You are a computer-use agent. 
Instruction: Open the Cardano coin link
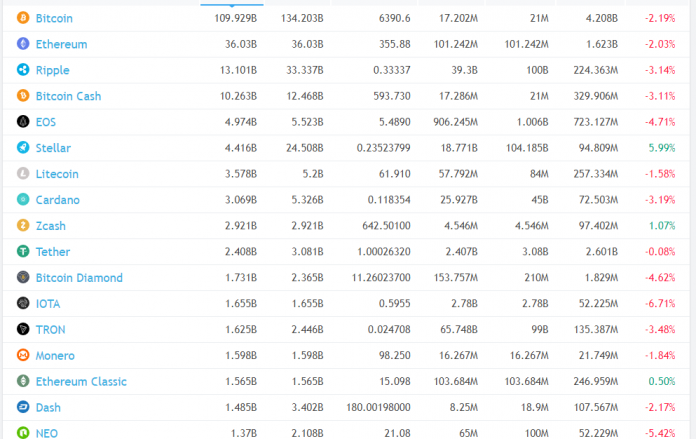point(57,200)
